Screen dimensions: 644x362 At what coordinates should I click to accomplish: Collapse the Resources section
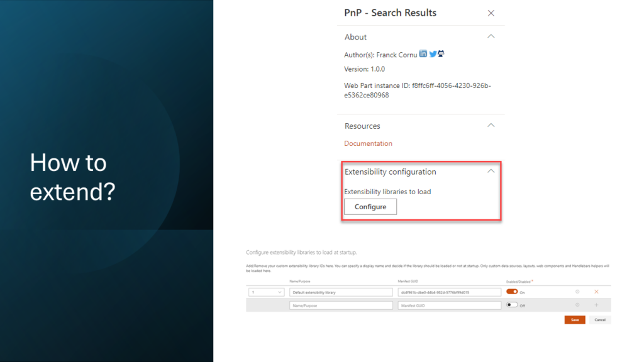(x=491, y=126)
